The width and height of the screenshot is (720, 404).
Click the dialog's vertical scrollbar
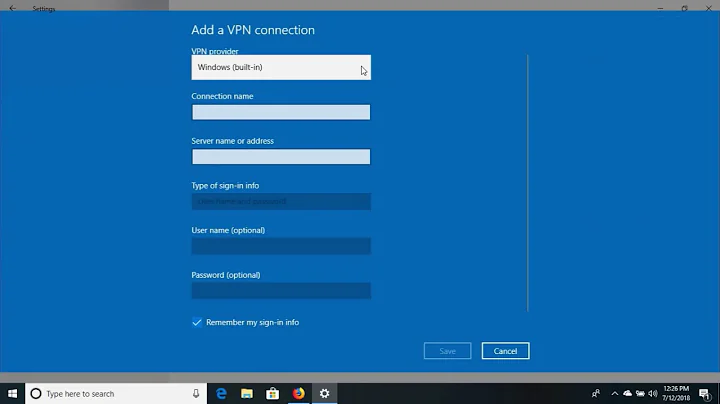click(x=528, y=183)
